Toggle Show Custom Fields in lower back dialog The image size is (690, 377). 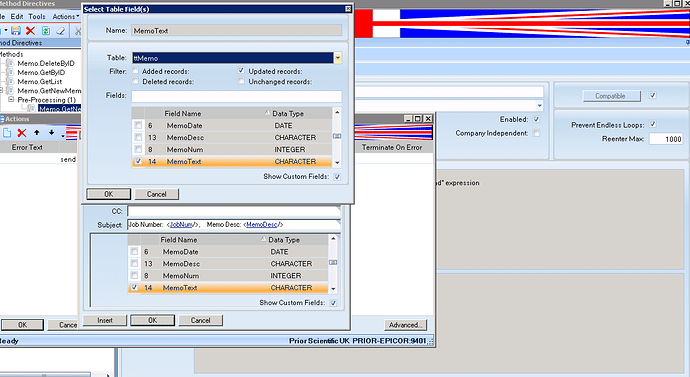click(333, 303)
